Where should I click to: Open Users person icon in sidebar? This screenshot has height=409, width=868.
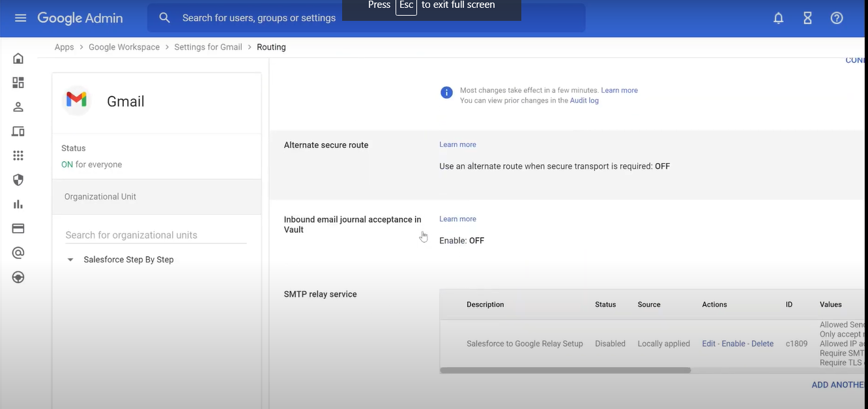pyautogui.click(x=18, y=107)
